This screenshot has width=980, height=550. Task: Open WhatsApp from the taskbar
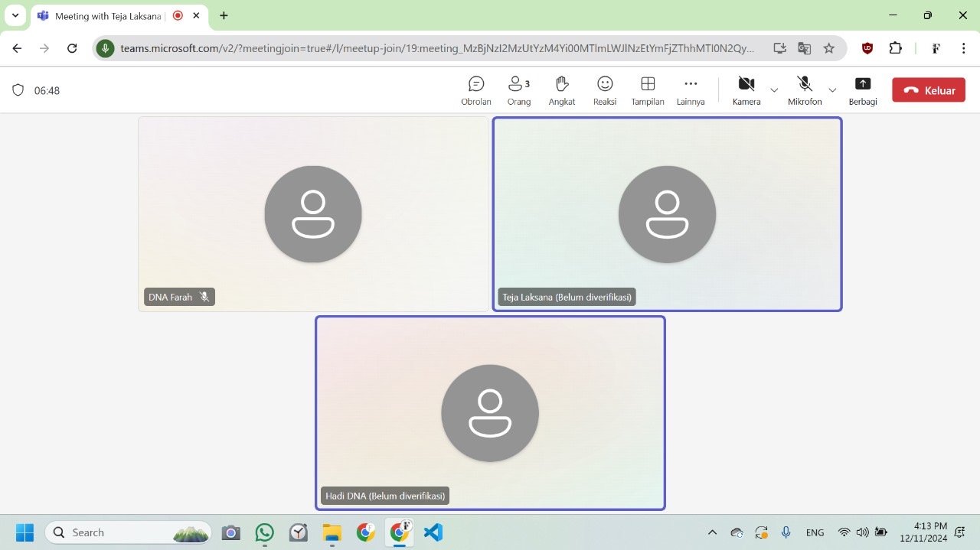(x=264, y=532)
